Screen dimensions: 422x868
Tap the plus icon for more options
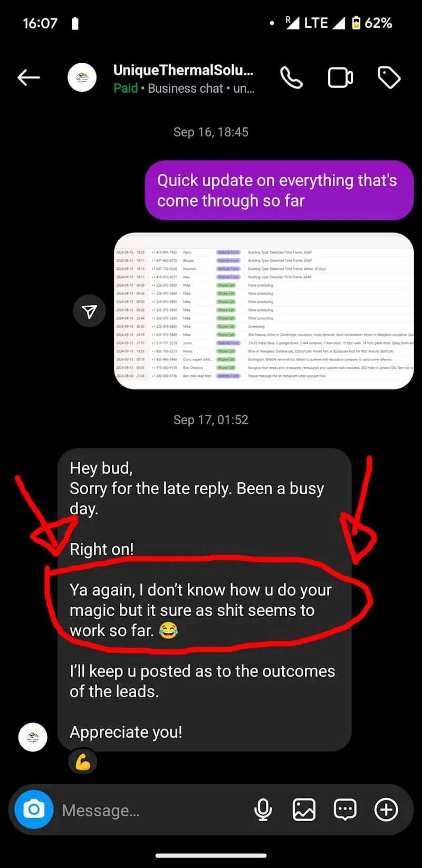(386, 810)
